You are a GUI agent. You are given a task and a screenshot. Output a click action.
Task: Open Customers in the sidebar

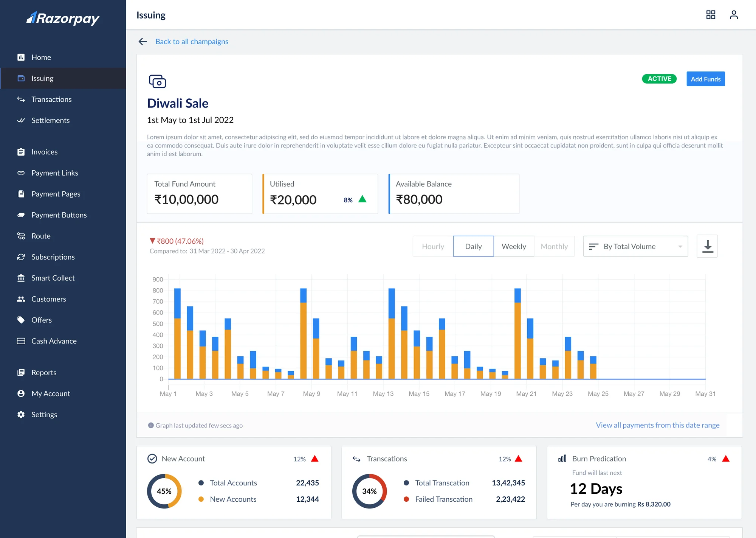(63, 299)
